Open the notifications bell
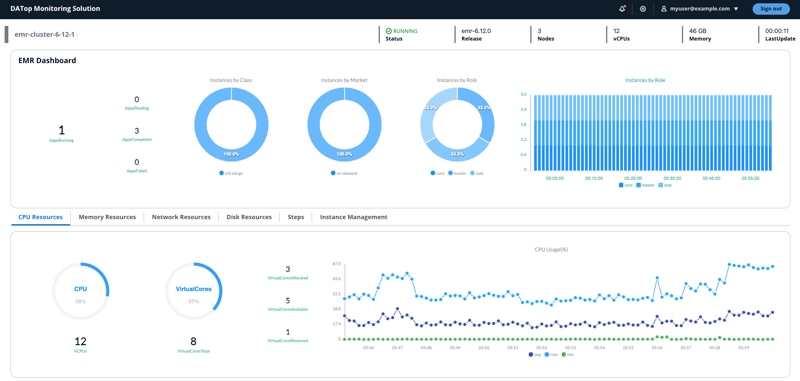 coord(622,9)
